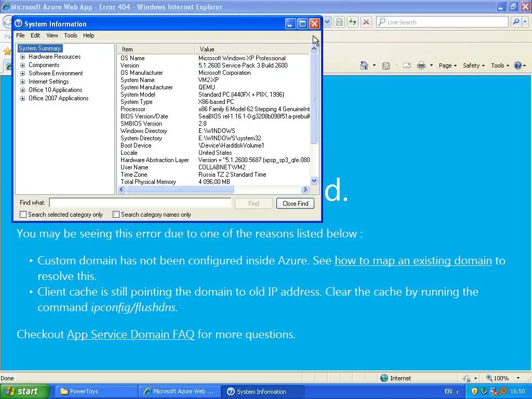Click the Item column header
Viewport: 532px width, 399px height.
(156, 49)
